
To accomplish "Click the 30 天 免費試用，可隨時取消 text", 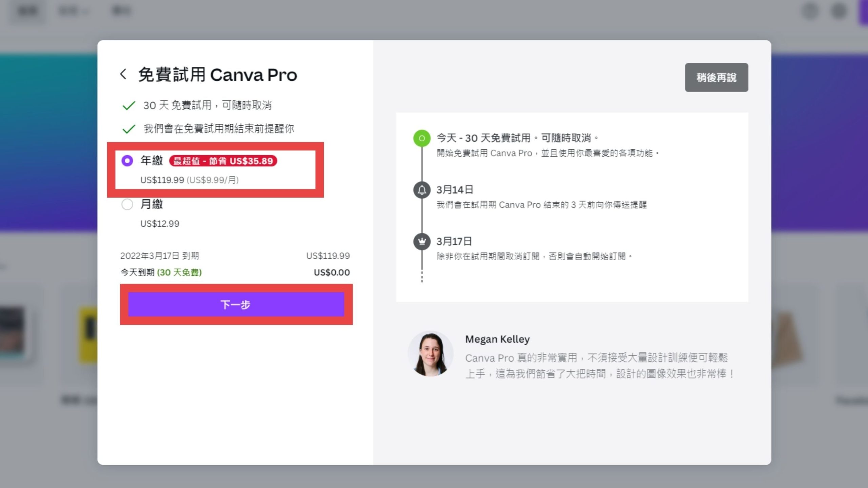I will (208, 105).
